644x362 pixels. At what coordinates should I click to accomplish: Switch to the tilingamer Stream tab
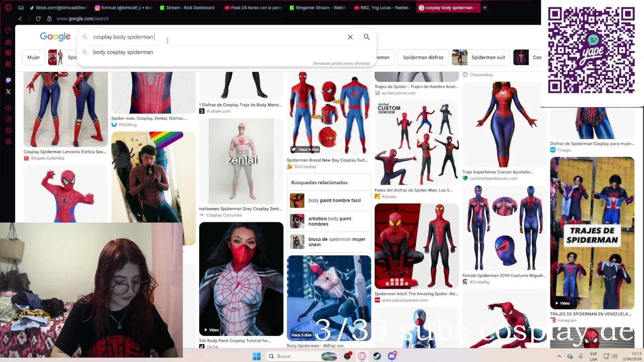[318, 8]
